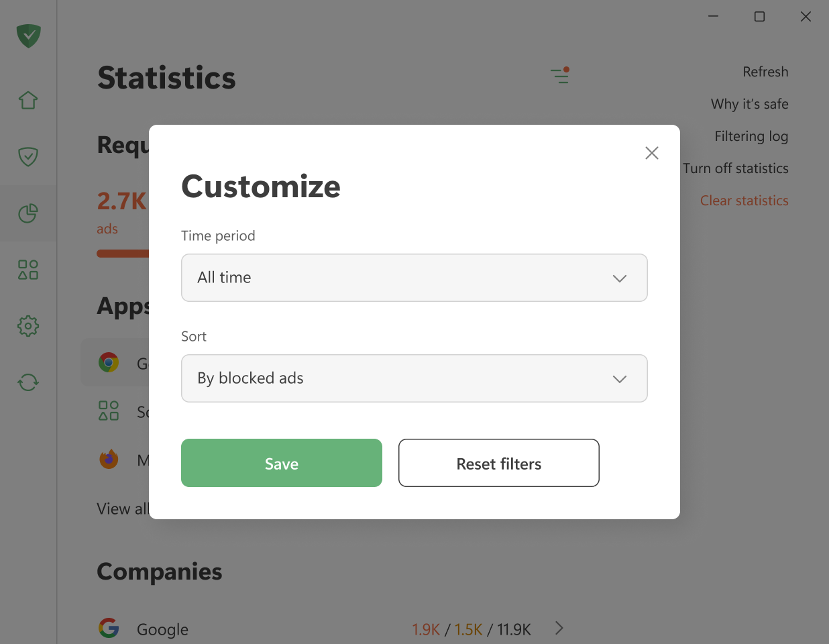Open the Statistics pie chart section
This screenshot has height=644, width=829.
27,213
